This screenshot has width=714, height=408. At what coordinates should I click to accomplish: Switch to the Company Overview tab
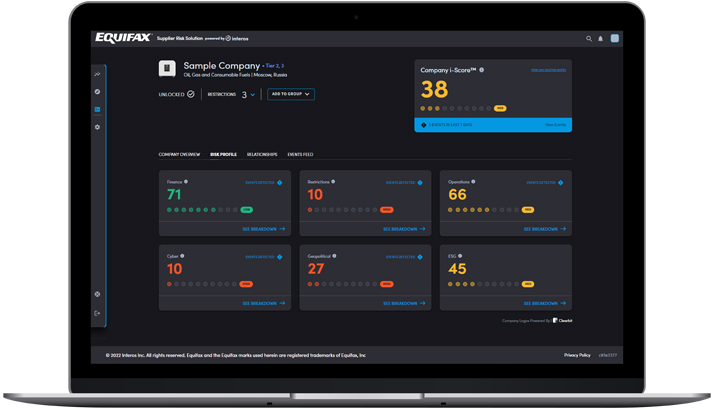179,155
